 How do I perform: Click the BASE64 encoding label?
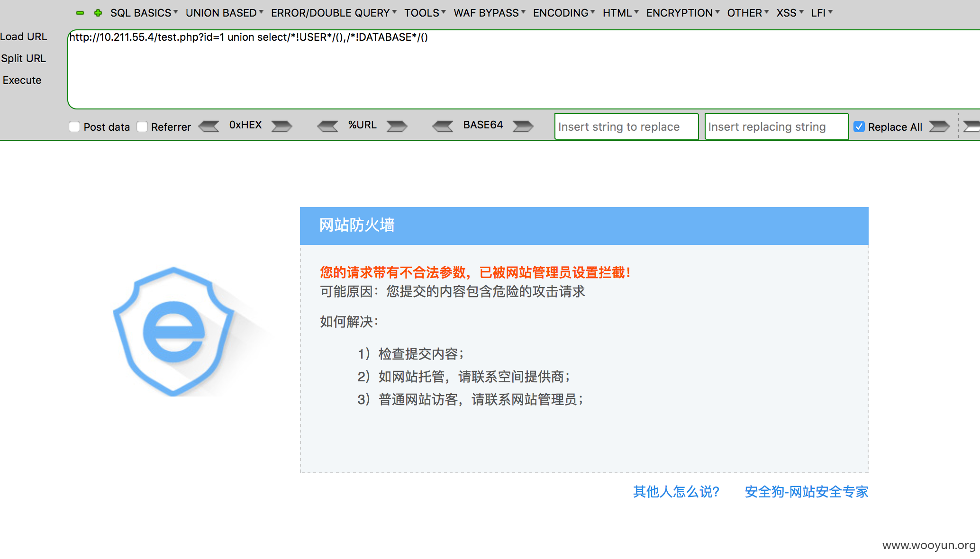[x=483, y=125]
